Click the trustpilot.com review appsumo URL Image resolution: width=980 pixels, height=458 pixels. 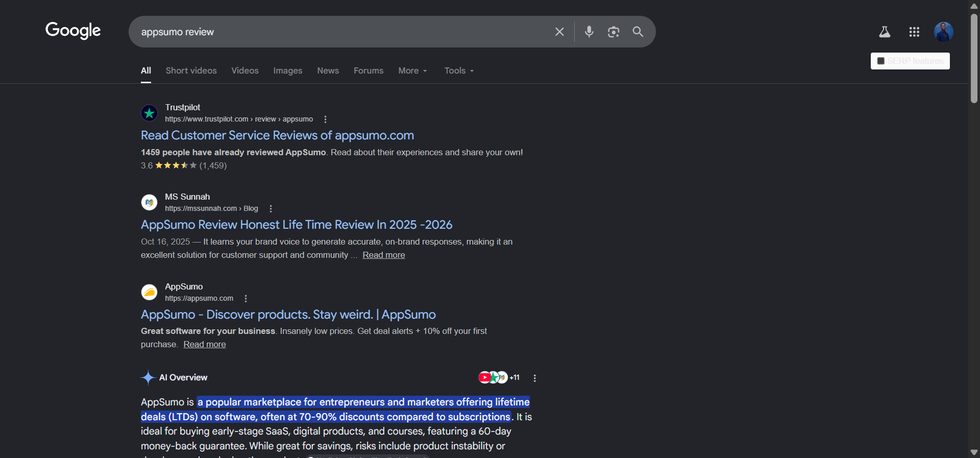click(239, 119)
